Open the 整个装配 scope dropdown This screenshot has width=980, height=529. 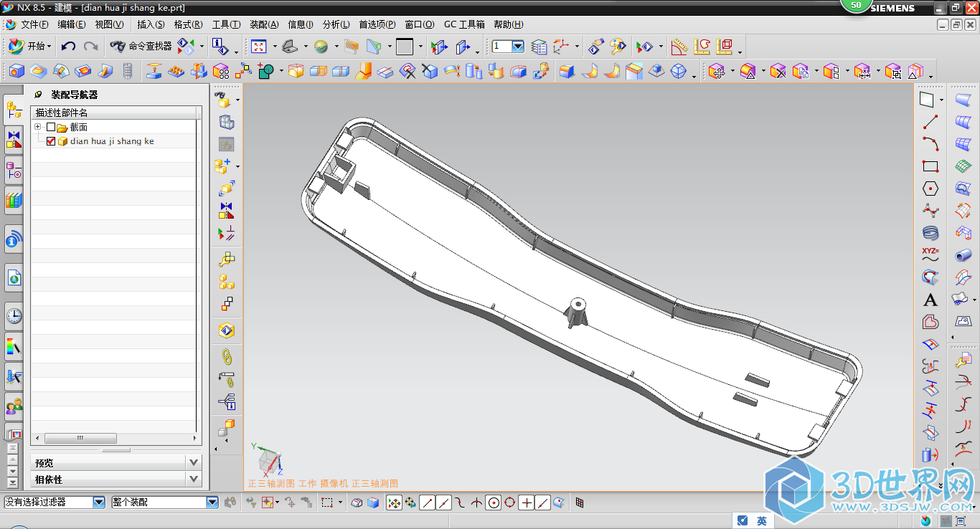point(212,502)
